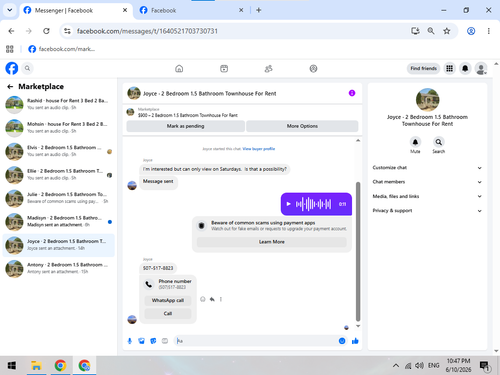The height and width of the screenshot is (375, 500).
Task: Open Rashid house For Rent conversation
Action: pyautogui.click(x=59, y=104)
